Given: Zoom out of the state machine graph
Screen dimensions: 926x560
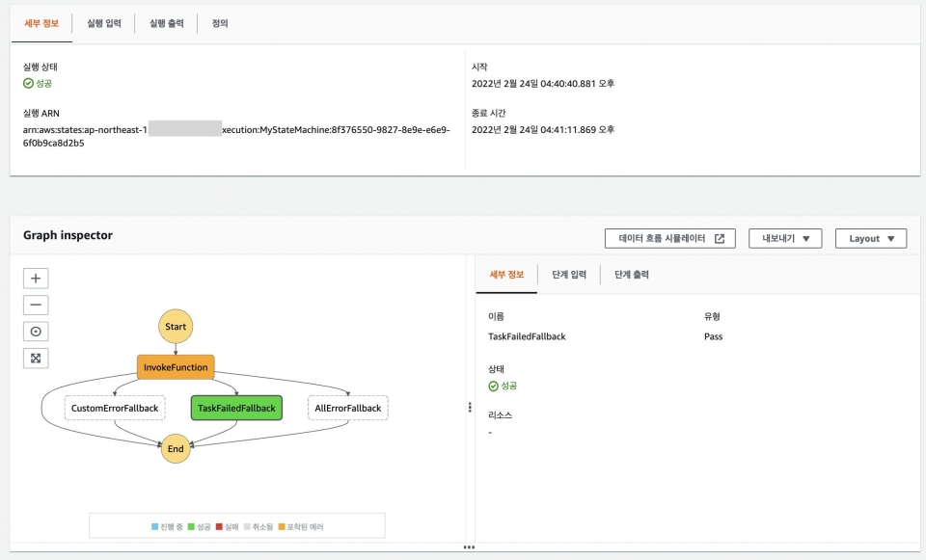Looking at the screenshot, I should [x=35, y=305].
